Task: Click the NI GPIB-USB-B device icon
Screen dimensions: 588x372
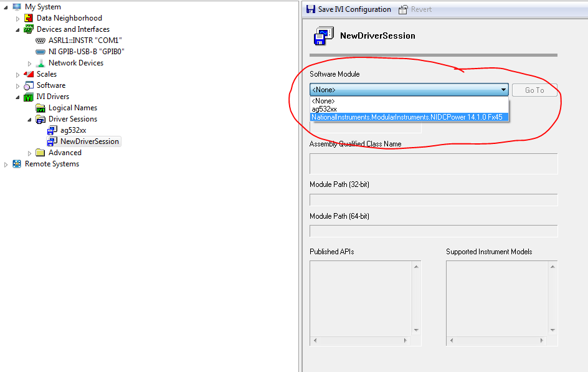Action: point(40,52)
